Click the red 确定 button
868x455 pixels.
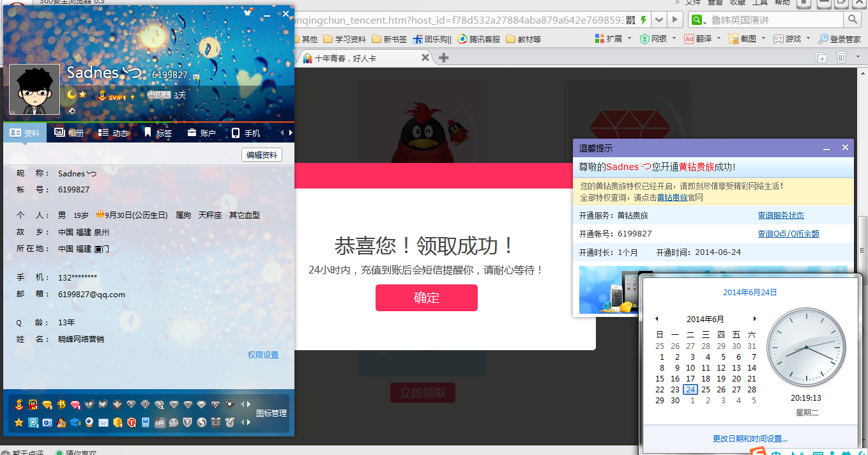[427, 298]
